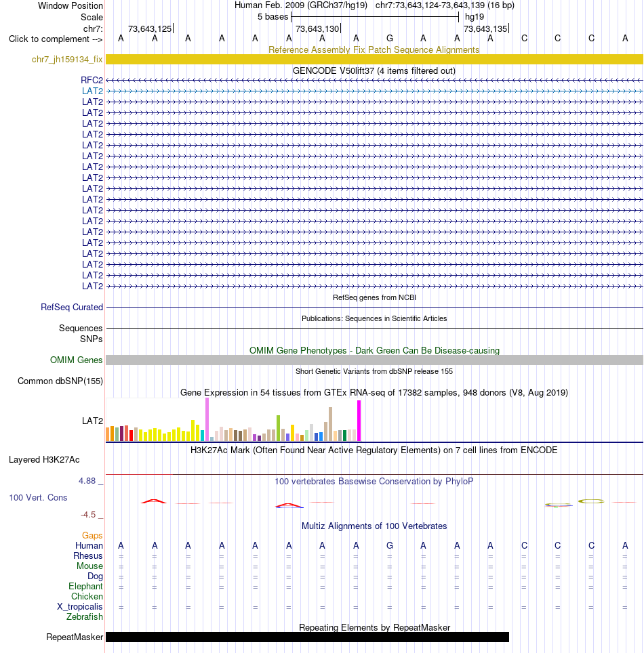Click the chr7: base position label

93,28
